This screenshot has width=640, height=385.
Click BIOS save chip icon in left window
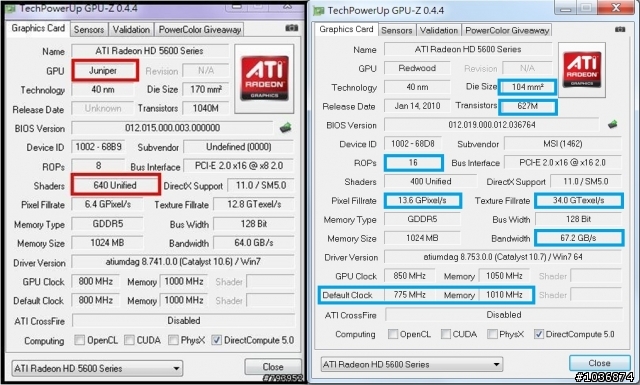pos(286,127)
